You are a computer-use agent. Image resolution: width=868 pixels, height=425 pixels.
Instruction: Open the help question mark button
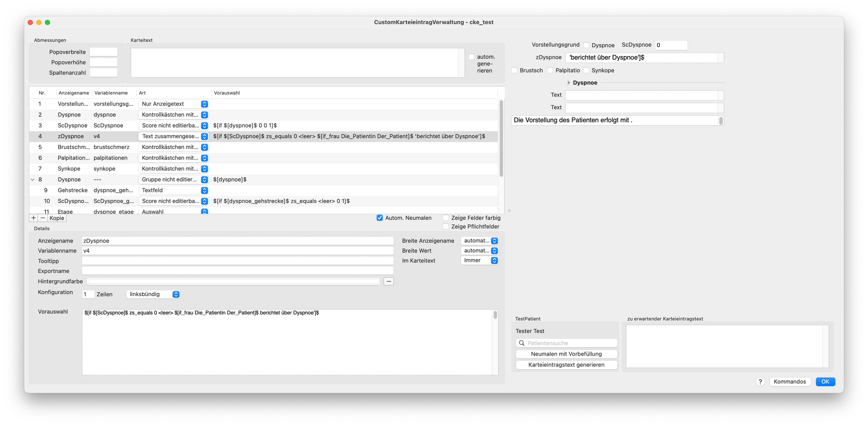pos(760,381)
